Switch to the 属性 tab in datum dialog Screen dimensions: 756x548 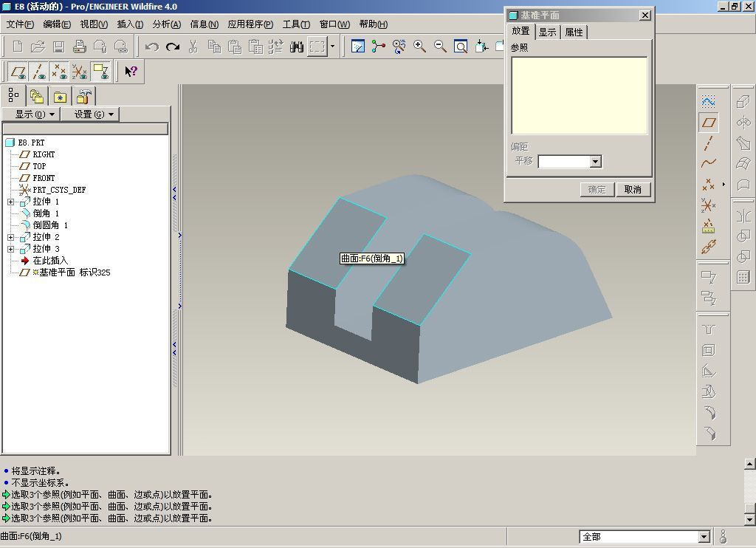pos(574,32)
